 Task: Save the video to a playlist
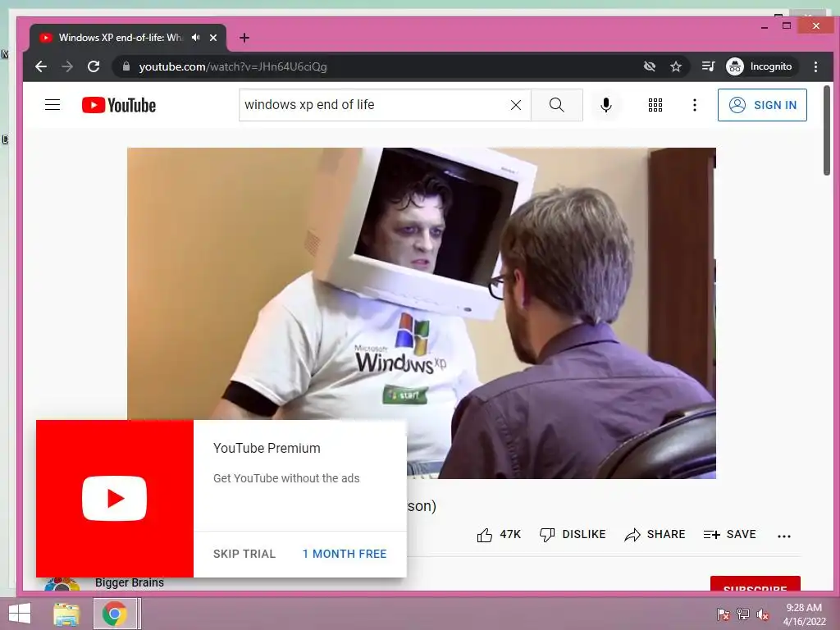click(x=729, y=535)
